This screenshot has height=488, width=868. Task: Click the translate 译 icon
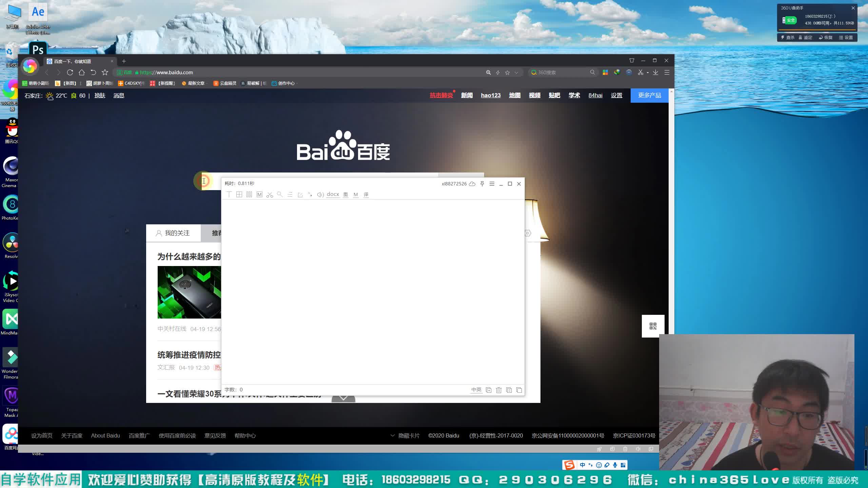click(x=366, y=195)
